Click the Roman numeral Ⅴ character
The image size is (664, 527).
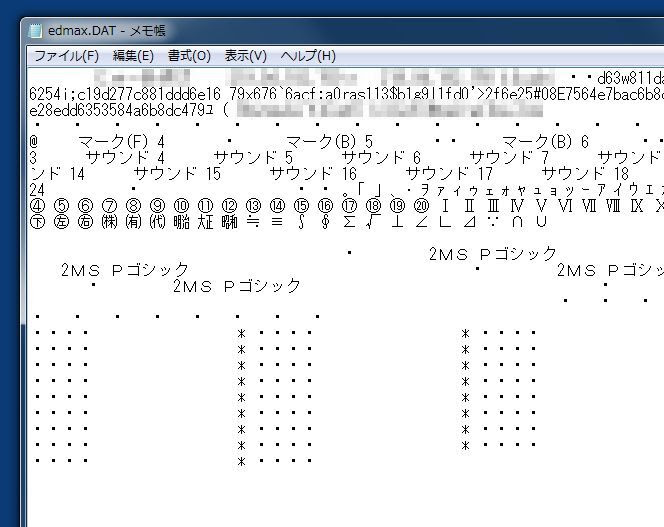541,206
